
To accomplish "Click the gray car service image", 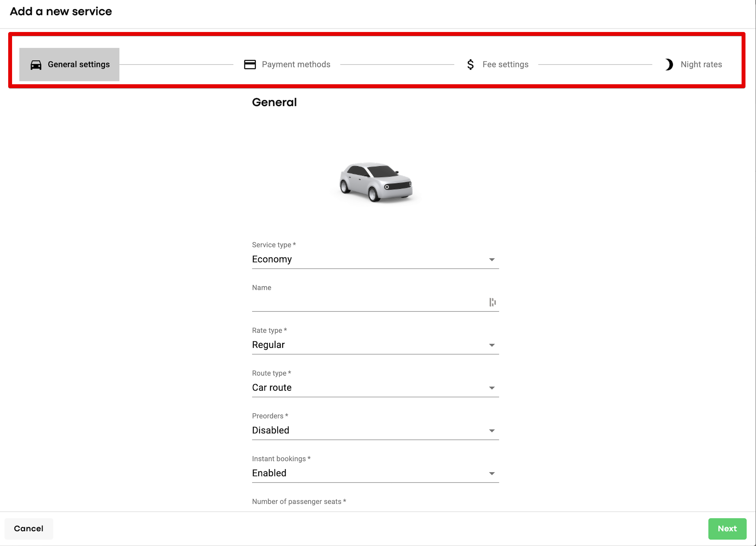I will coord(376,183).
